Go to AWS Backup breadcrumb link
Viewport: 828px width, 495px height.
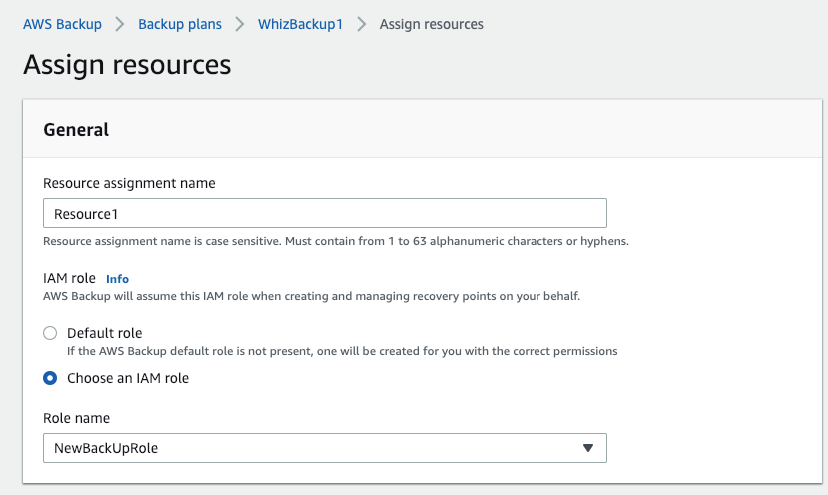click(x=62, y=24)
